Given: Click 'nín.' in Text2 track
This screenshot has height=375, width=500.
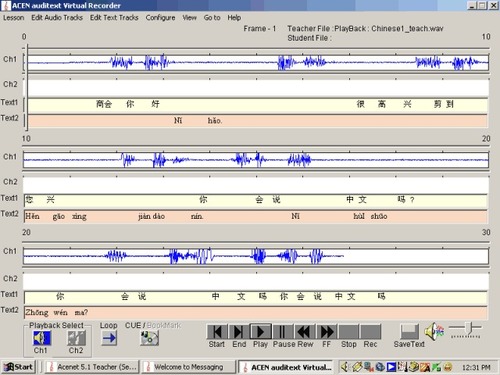Looking at the screenshot, I should click(197, 216).
